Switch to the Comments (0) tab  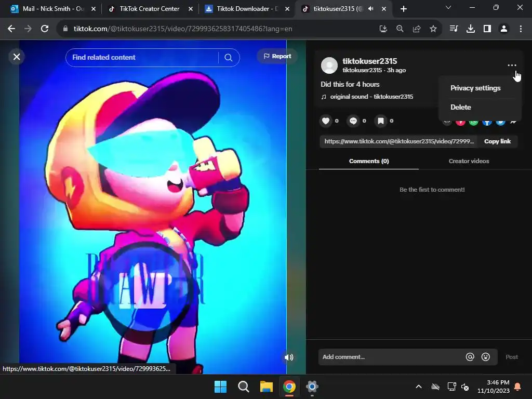(369, 161)
